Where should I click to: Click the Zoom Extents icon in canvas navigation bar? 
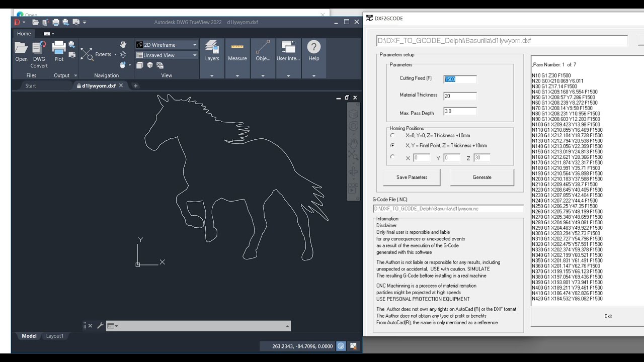coord(354,155)
